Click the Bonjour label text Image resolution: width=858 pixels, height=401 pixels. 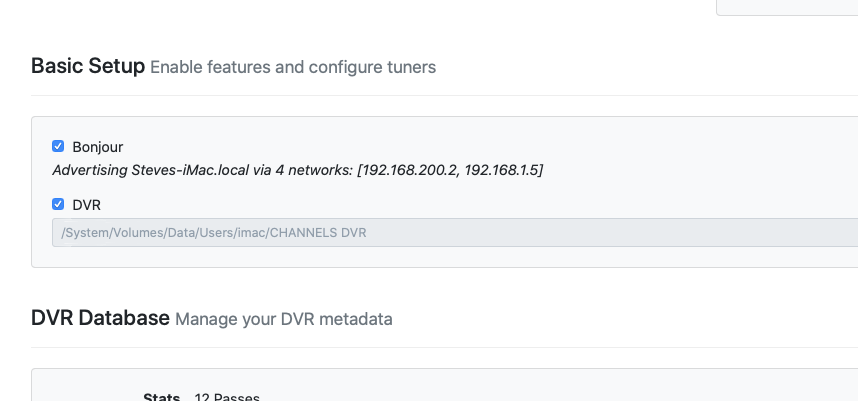pos(98,147)
